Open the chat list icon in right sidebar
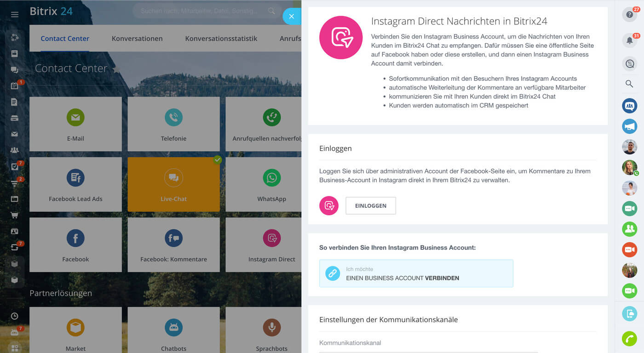This screenshot has height=353, width=644. pyautogui.click(x=629, y=63)
